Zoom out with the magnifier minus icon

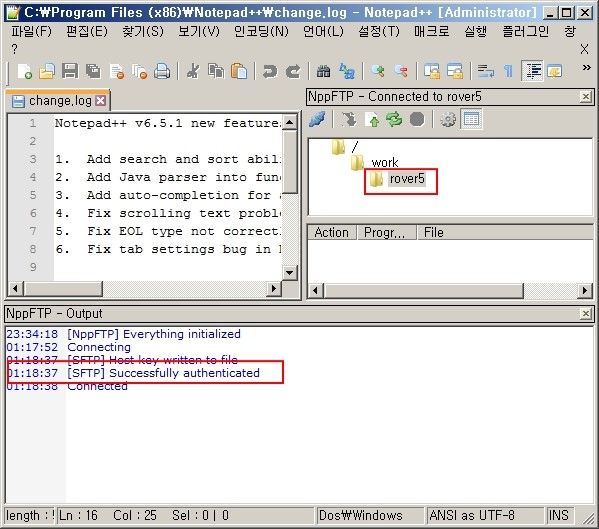point(401,71)
